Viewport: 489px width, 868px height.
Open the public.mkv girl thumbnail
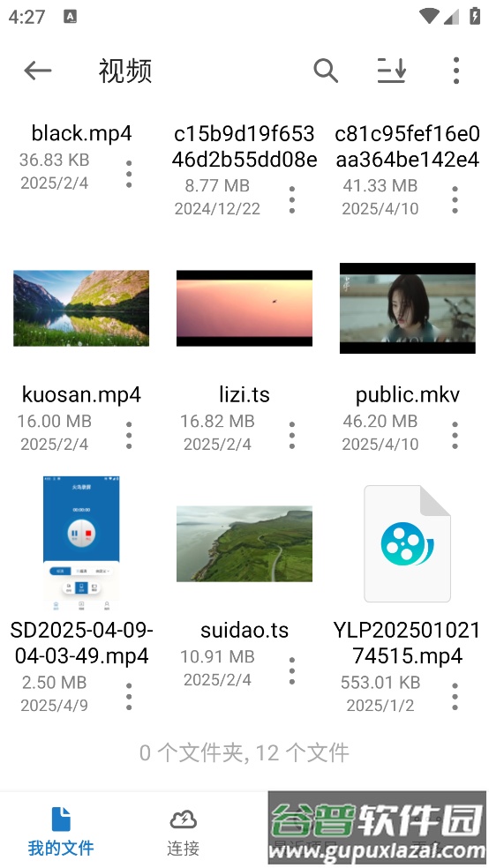coord(408,309)
